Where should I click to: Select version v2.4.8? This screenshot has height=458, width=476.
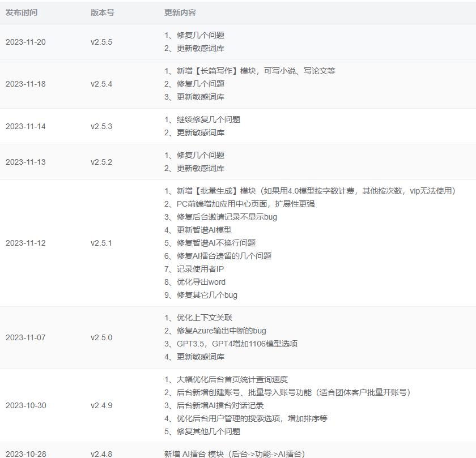point(101,454)
